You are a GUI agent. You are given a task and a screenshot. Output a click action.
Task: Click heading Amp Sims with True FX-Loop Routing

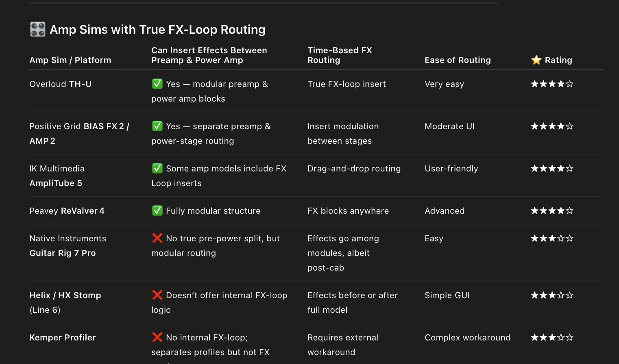(157, 29)
